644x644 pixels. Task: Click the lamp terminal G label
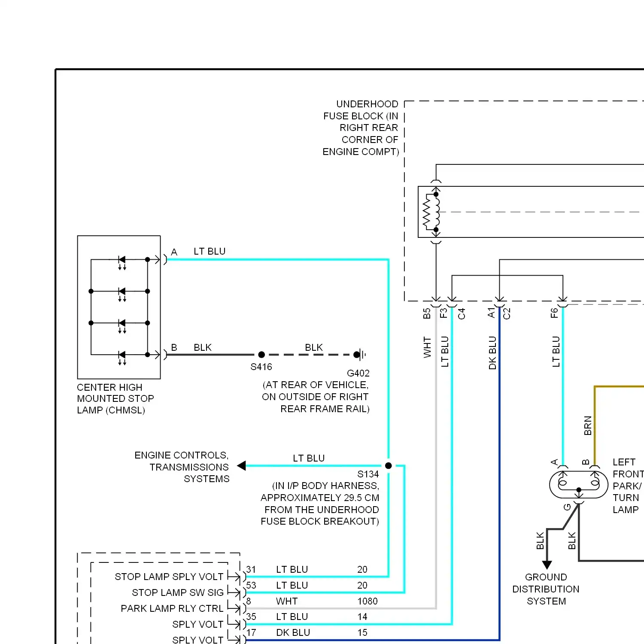567,507
